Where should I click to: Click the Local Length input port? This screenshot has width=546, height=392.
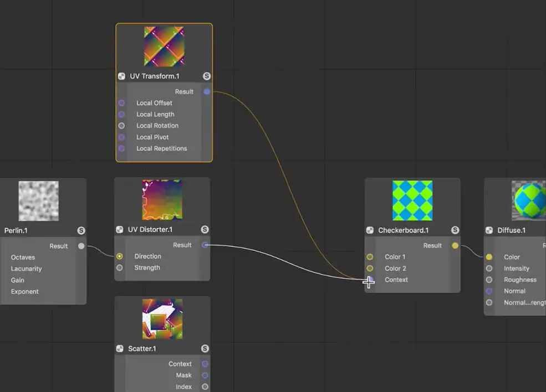point(121,115)
